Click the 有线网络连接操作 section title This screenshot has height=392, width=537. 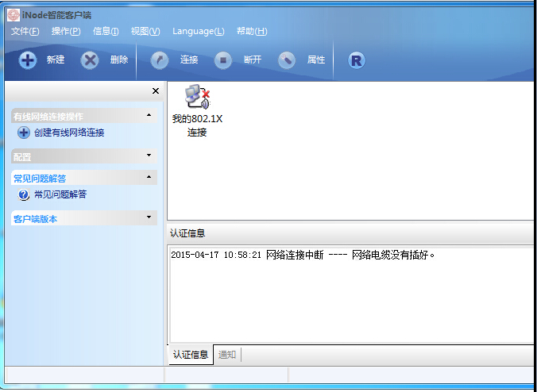(x=48, y=117)
